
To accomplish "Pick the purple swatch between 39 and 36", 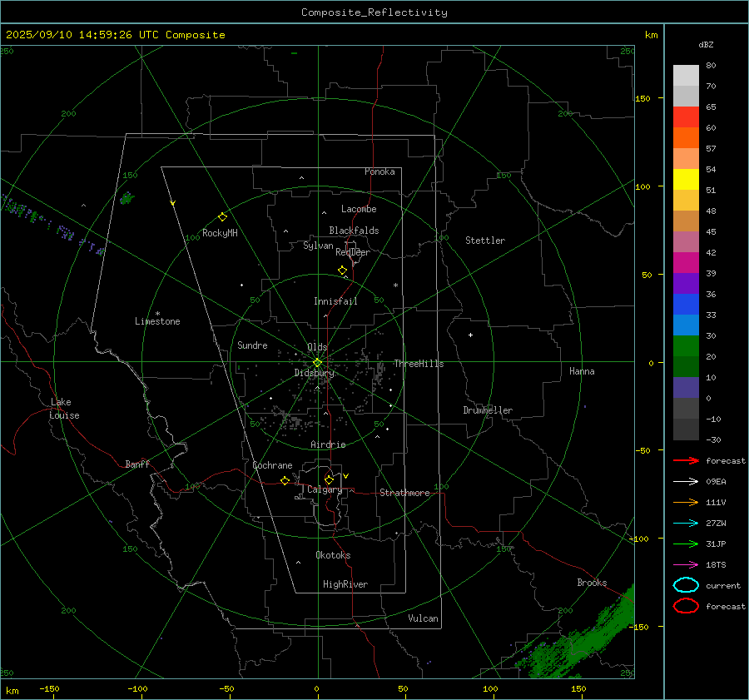I will click(x=686, y=283).
